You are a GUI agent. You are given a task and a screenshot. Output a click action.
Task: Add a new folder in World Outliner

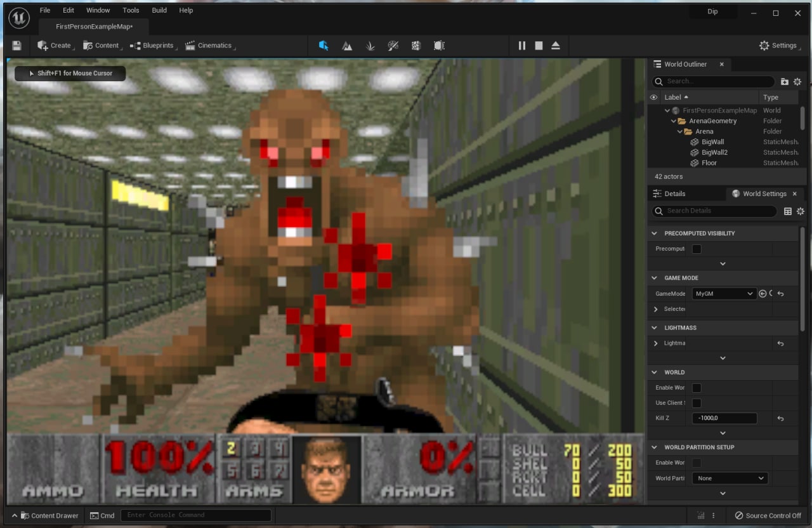785,81
